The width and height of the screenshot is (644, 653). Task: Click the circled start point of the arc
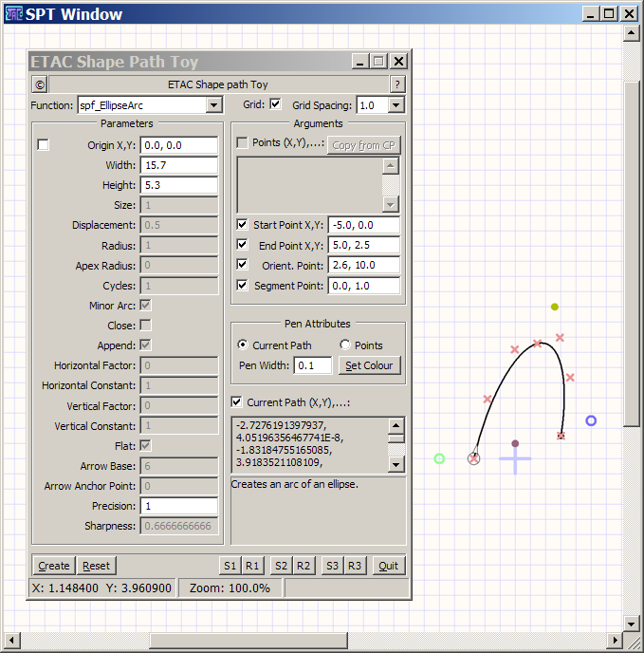[473, 458]
